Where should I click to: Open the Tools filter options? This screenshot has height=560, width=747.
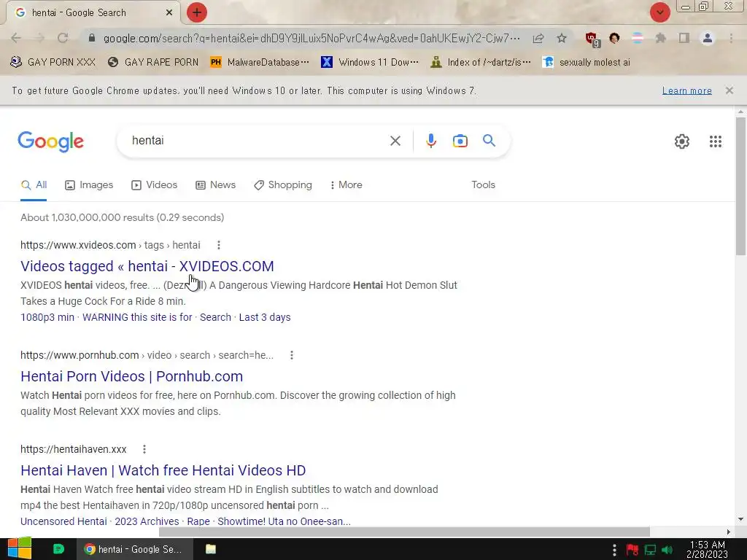483,184
